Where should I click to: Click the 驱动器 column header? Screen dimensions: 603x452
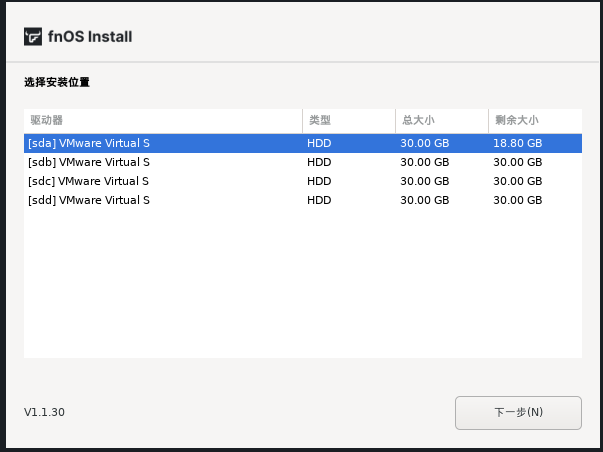tap(163, 121)
